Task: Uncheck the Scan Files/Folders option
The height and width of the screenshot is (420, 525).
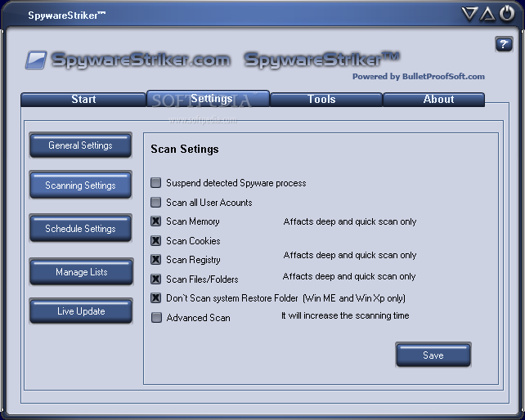Action: (x=155, y=279)
